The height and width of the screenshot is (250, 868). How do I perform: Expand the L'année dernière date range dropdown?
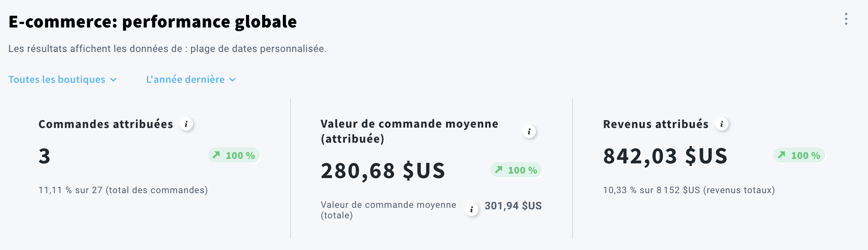[185, 79]
